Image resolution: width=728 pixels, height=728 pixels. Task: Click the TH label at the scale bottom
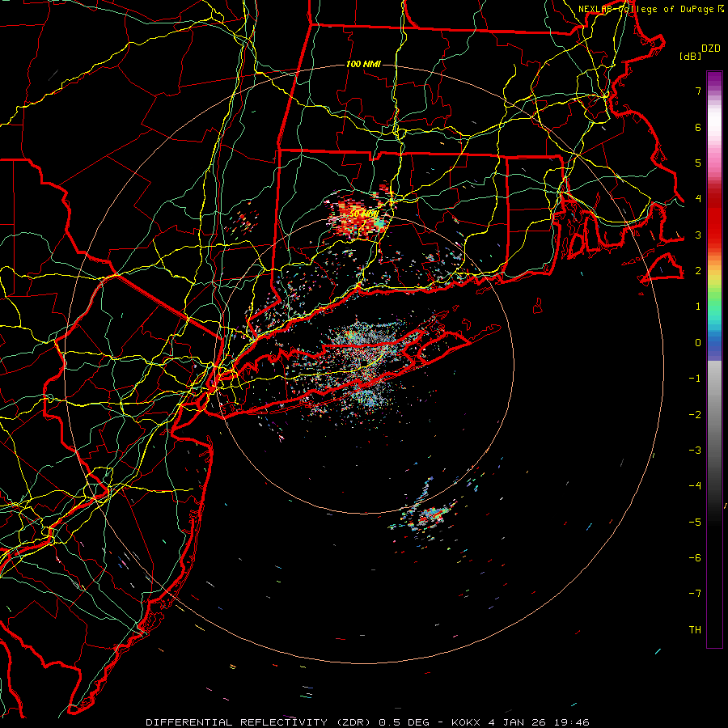[695, 630]
